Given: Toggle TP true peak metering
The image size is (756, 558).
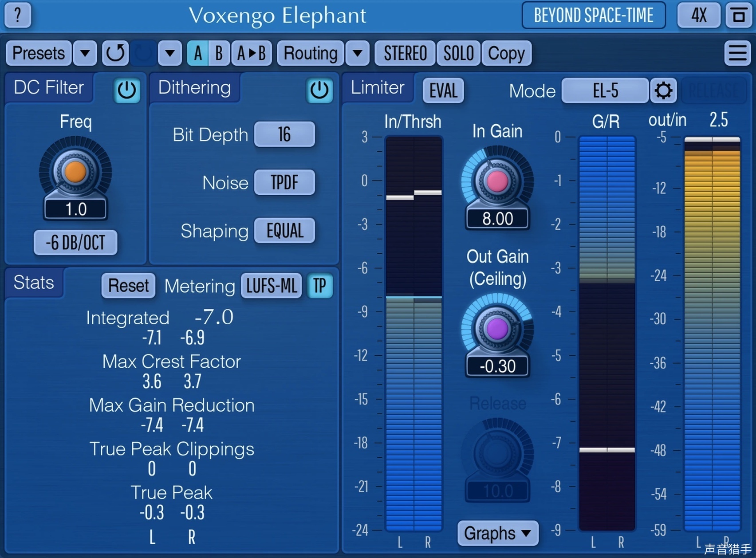Looking at the screenshot, I should (x=319, y=286).
